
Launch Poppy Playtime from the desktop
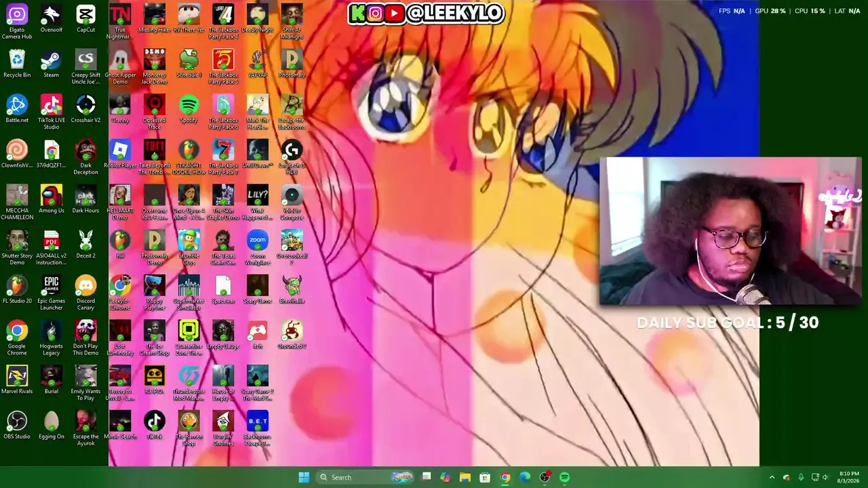[154, 293]
